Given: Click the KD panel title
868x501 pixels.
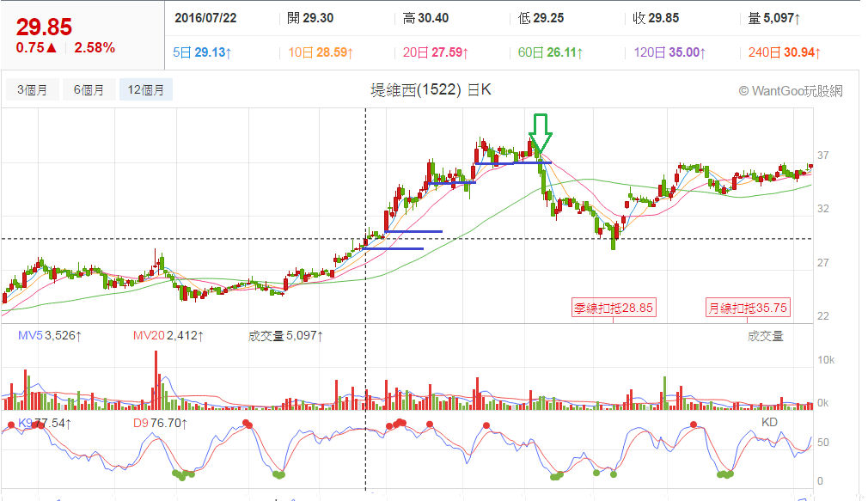Looking at the screenshot, I should (x=769, y=423).
